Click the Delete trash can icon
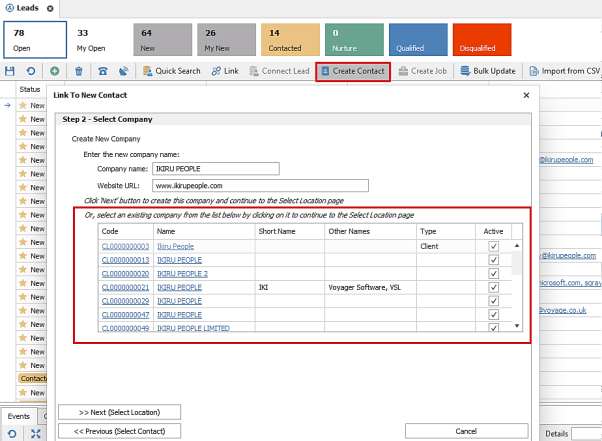 [79, 71]
